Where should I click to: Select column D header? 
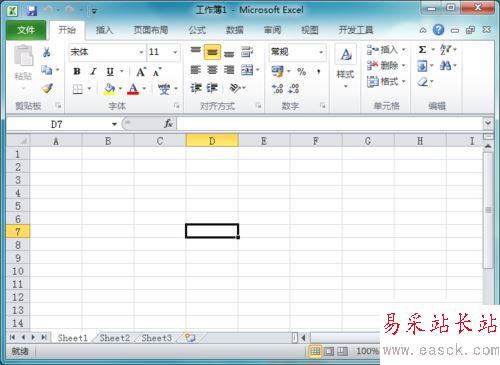click(212, 141)
